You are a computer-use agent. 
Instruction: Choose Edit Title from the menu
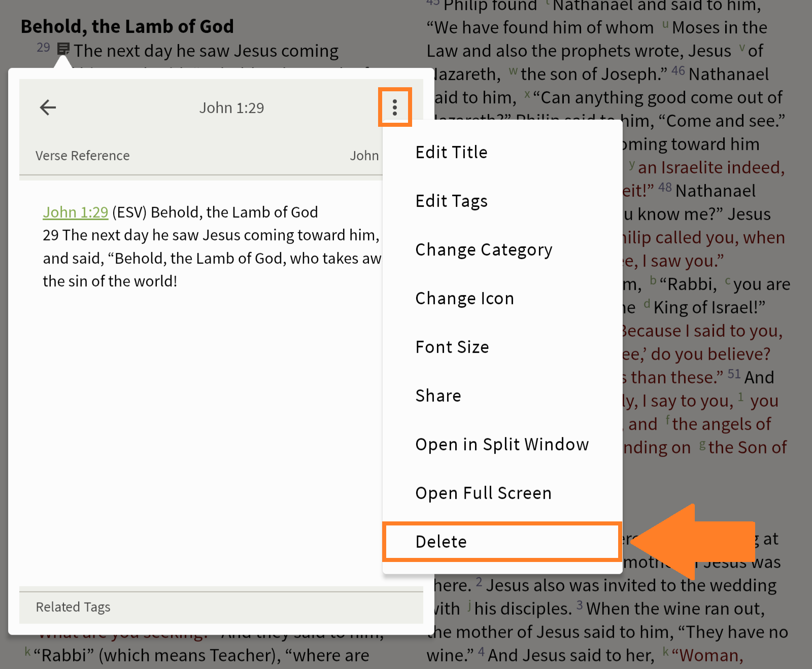tap(451, 152)
